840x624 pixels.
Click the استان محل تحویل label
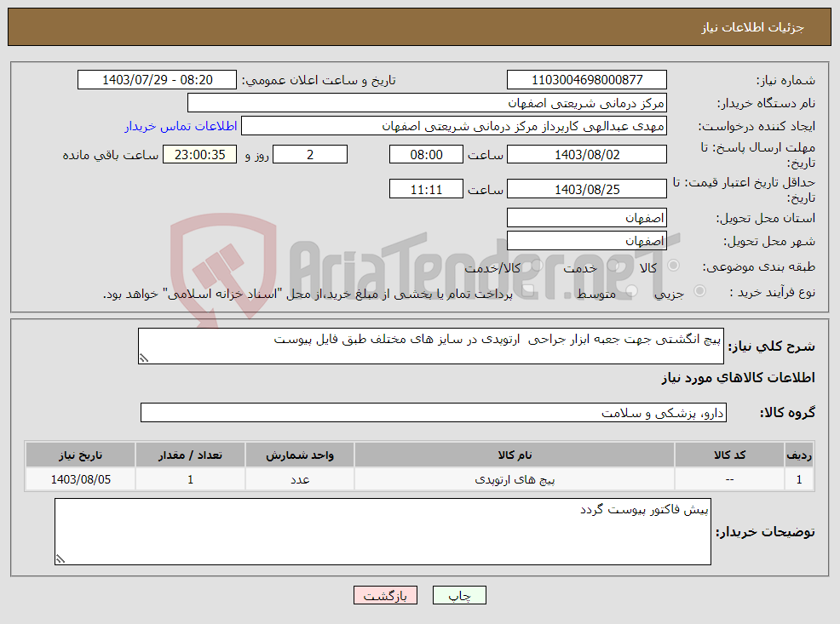(766, 218)
